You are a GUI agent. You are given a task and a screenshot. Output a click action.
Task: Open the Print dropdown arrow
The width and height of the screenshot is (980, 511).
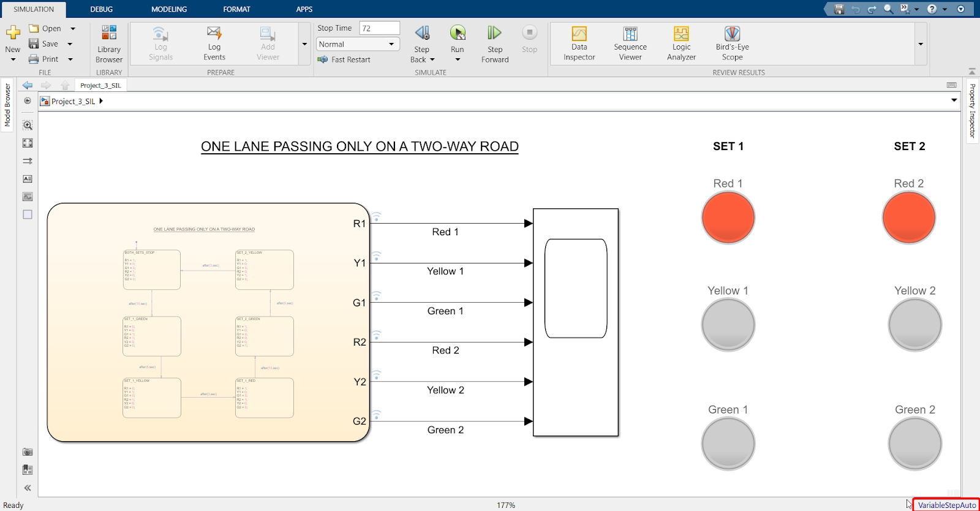[70, 59]
